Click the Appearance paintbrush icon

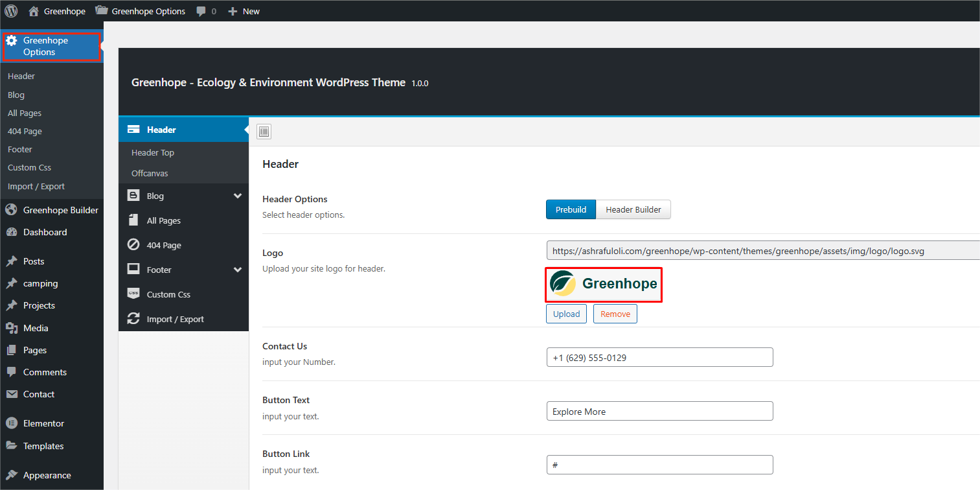(x=12, y=475)
